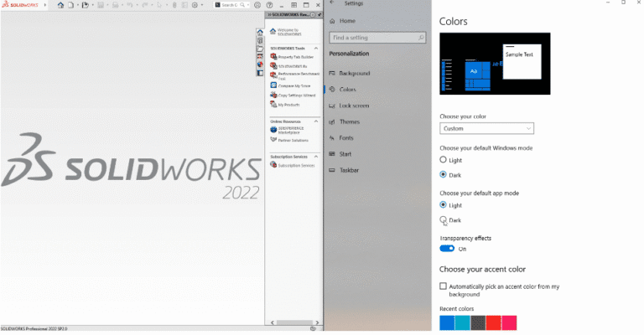The width and height of the screenshot is (644, 335).
Task: Open a file via SolidWorks toolbar
Action: (85, 5)
